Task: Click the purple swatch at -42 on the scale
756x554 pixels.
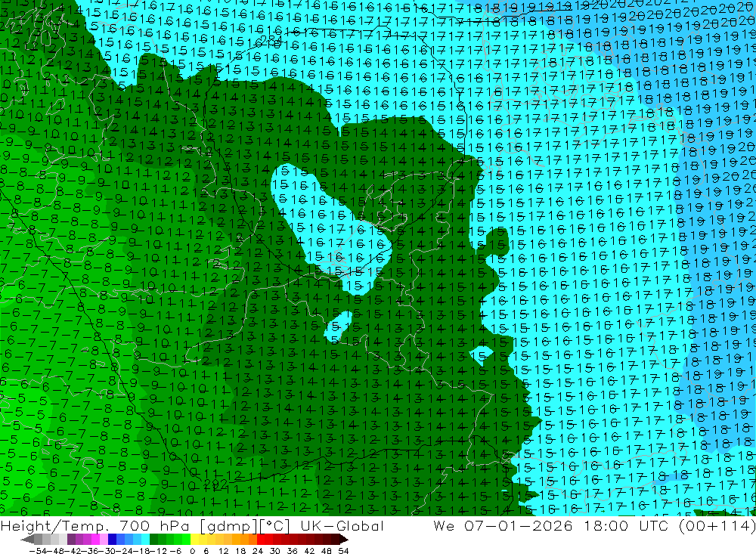Action: tap(71, 539)
